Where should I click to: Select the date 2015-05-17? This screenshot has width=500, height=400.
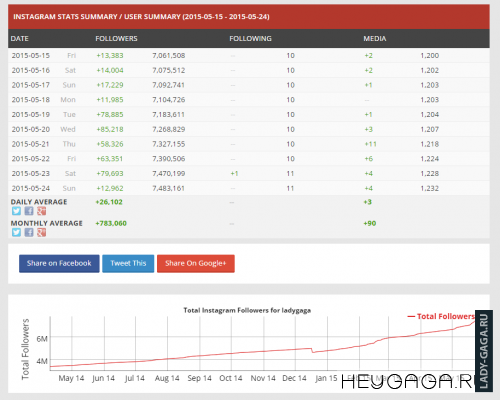(31, 85)
